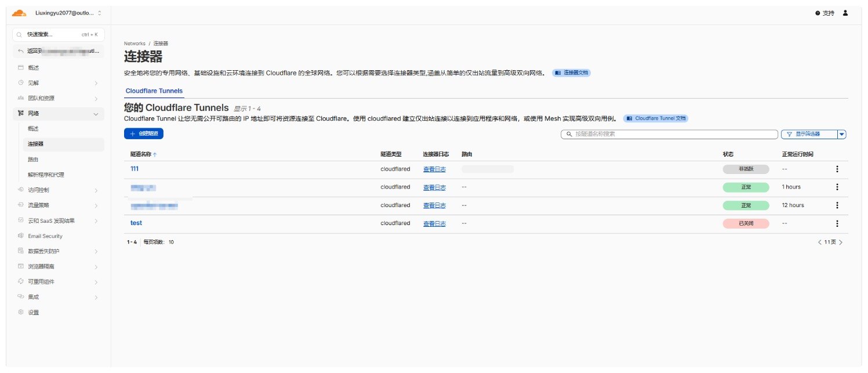Click the quick search field
The image size is (868, 373).
pos(58,35)
